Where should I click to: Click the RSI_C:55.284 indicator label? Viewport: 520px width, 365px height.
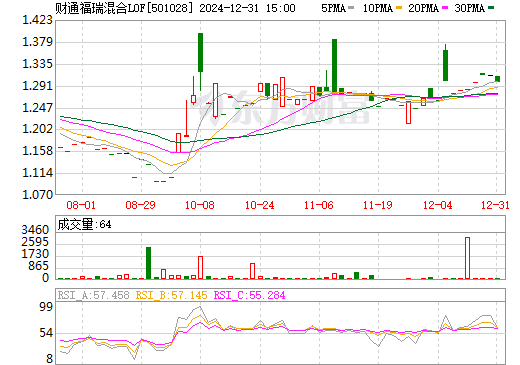tap(249, 295)
